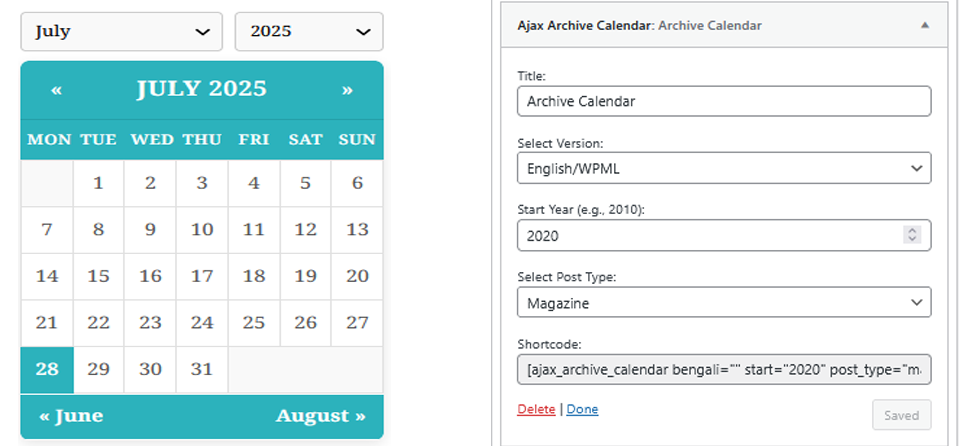Select highlighted day 28 in calendar
Screen dimensions: 969x446
(47, 369)
